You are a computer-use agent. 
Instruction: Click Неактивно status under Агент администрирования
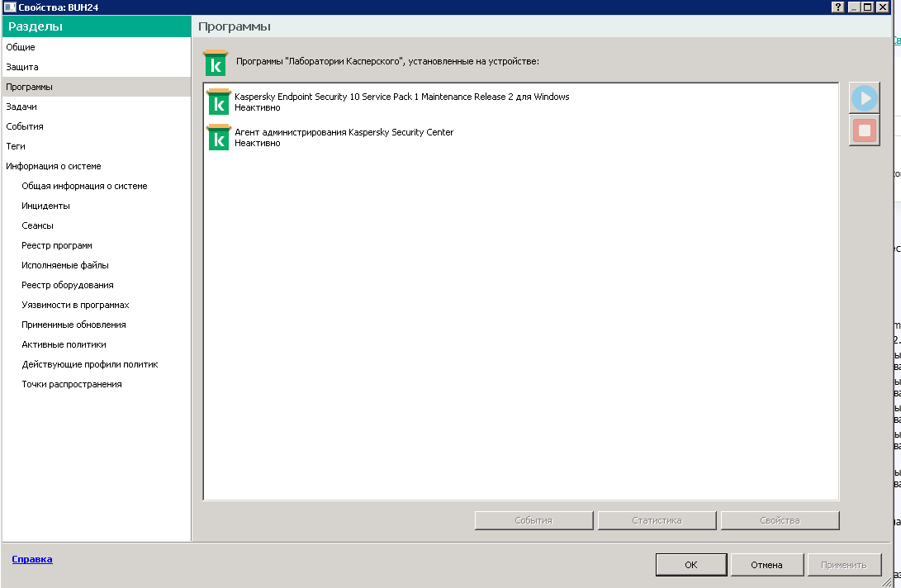258,143
